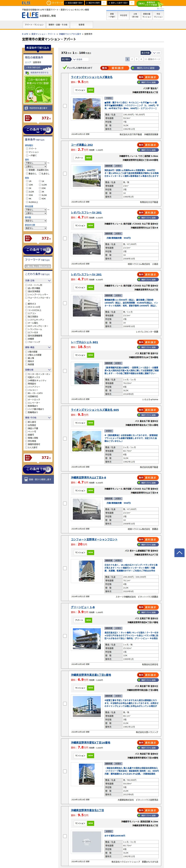This screenshot has height=868, width=186.
Task: Collapse the 建物・構造 section
Action: point(38,347)
